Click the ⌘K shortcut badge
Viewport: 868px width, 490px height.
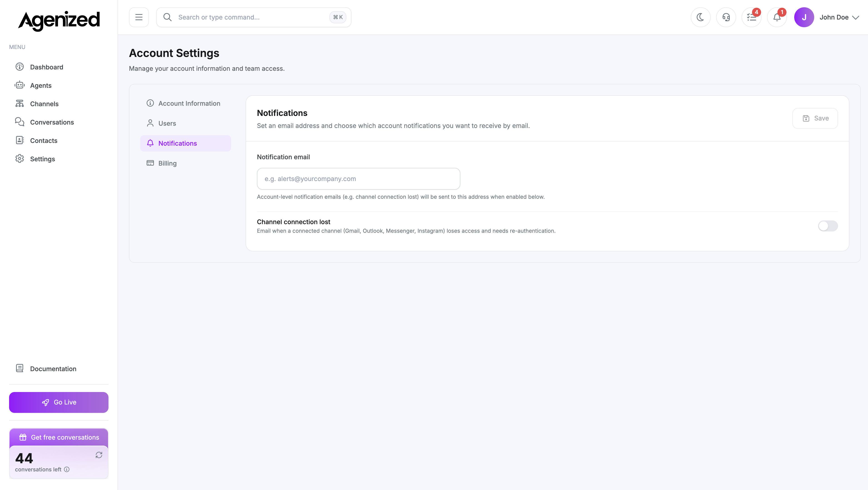[x=338, y=17]
